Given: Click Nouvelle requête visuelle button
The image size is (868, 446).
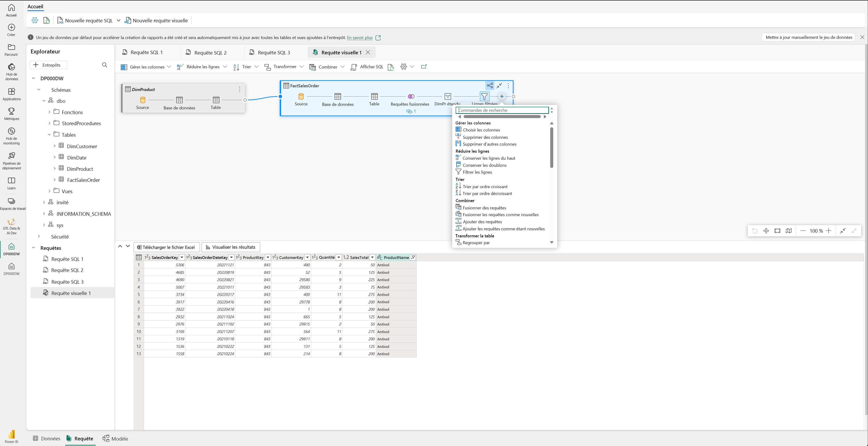Looking at the screenshot, I should pos(156,20).
